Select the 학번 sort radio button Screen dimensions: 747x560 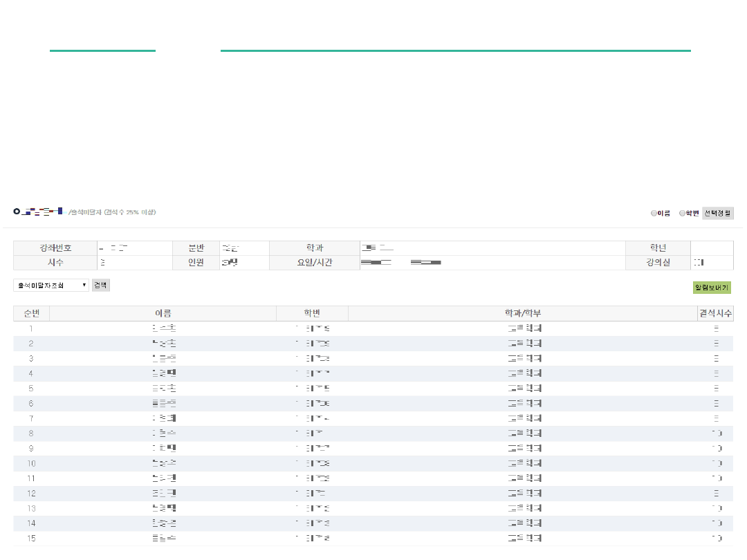[682, 214]
